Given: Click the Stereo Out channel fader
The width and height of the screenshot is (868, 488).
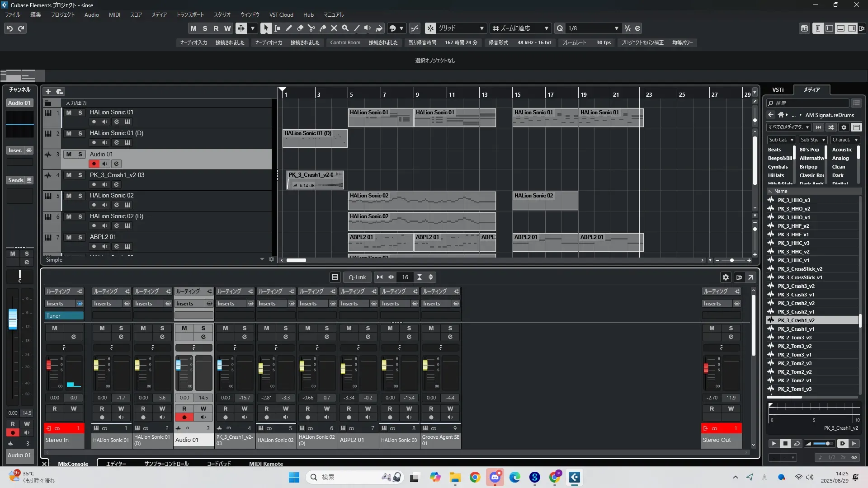Looking at the screenshot, I should [x=706, y=368].
